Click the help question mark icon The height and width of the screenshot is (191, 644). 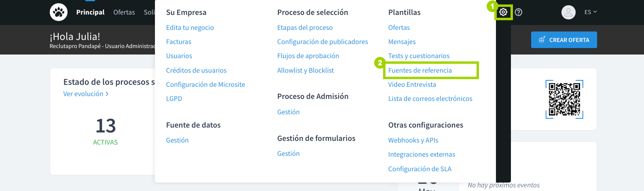[519, 12]
